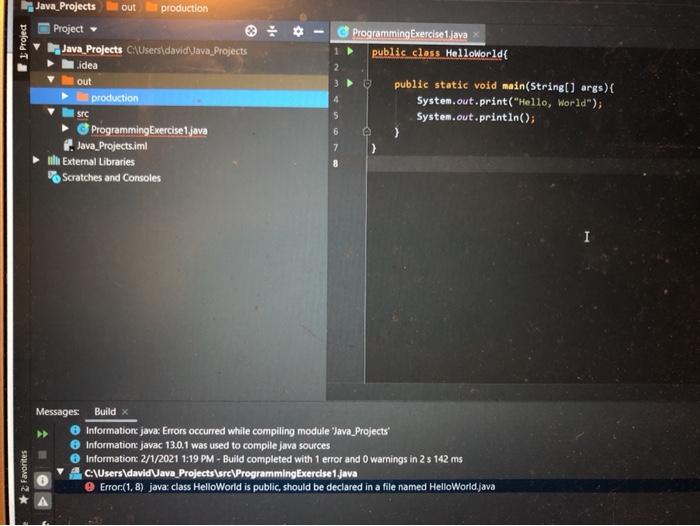Expand the production folder arrow
Image resolution: width=700 pixels, height=526 pixels.
point(65,96)
